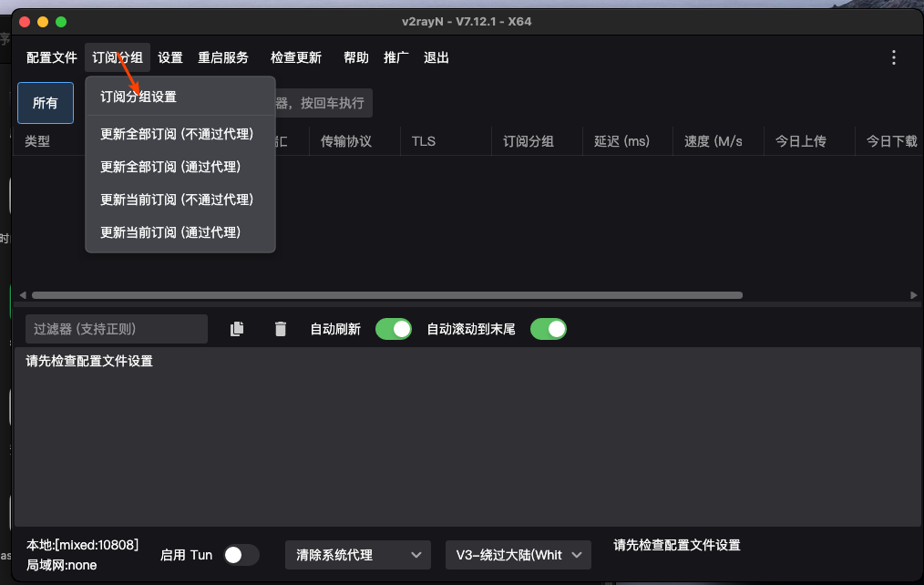The height and width of the screenshot is (585, 924).
Task: Turn off the 自动刷新 switch
Action: (x=394, y=329)
